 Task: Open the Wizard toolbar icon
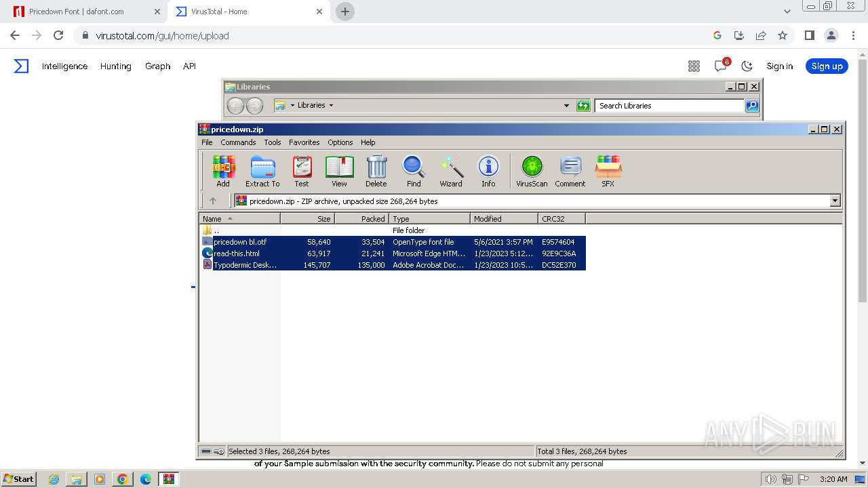pos(451,171)
